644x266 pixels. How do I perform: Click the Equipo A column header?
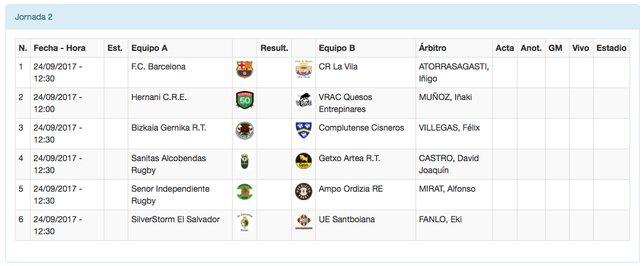click(149, 48)
